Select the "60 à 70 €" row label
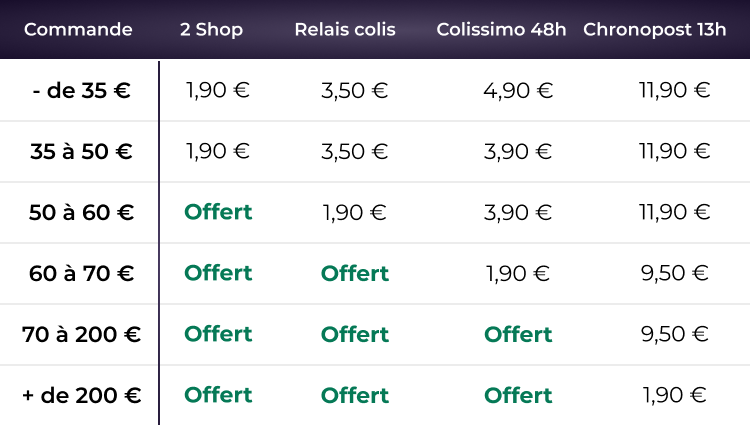 click(x=81, y=273)
